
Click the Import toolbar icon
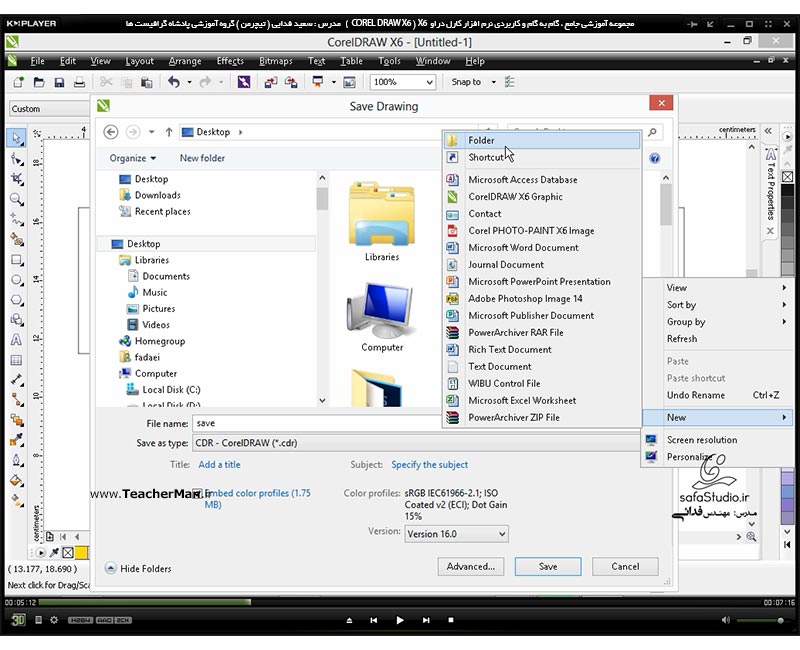click(x=270, y=82)
